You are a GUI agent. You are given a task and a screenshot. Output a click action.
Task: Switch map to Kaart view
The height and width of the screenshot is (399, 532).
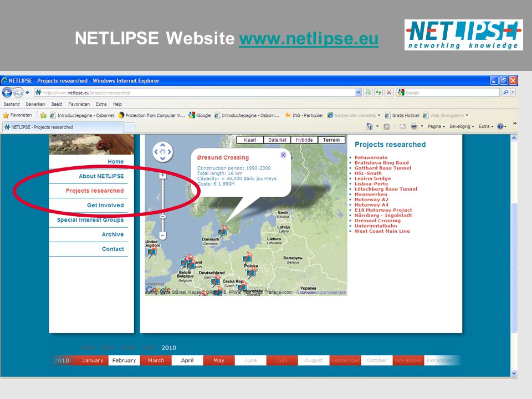(x=250, y=140)
